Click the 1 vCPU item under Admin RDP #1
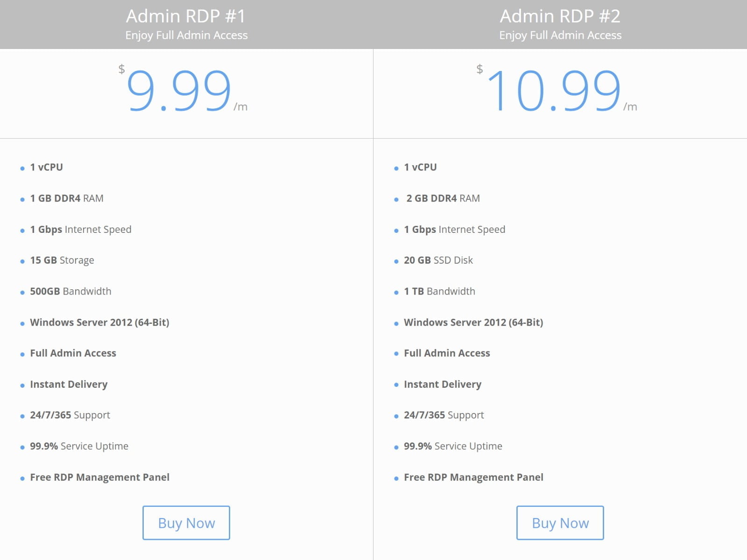This screenshot has width=747, height=560. coord(47,167)
